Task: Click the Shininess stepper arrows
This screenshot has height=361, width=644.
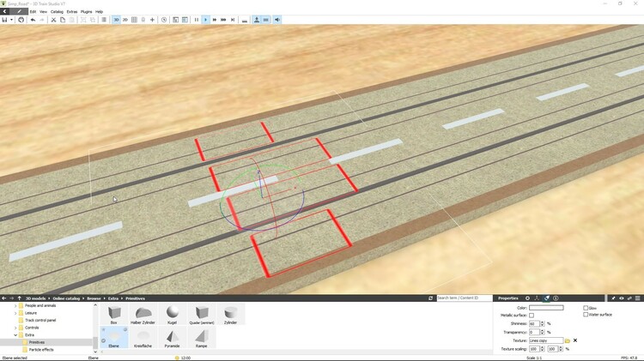Action: [x=542, y=323]
